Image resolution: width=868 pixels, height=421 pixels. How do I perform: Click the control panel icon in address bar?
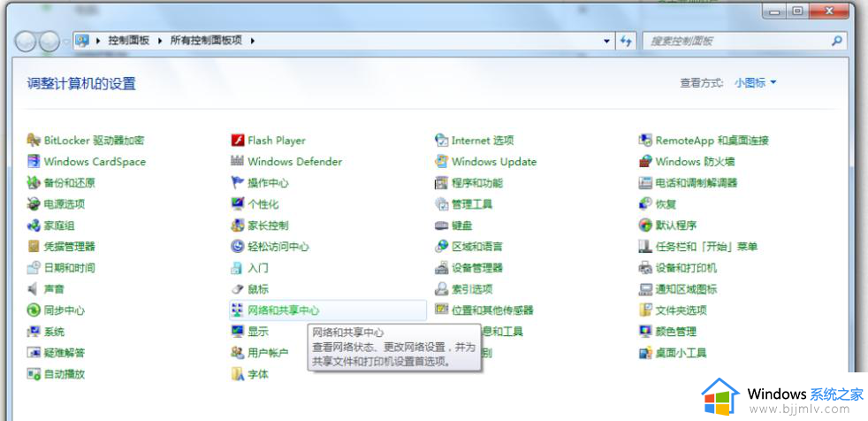pos(82,41)
